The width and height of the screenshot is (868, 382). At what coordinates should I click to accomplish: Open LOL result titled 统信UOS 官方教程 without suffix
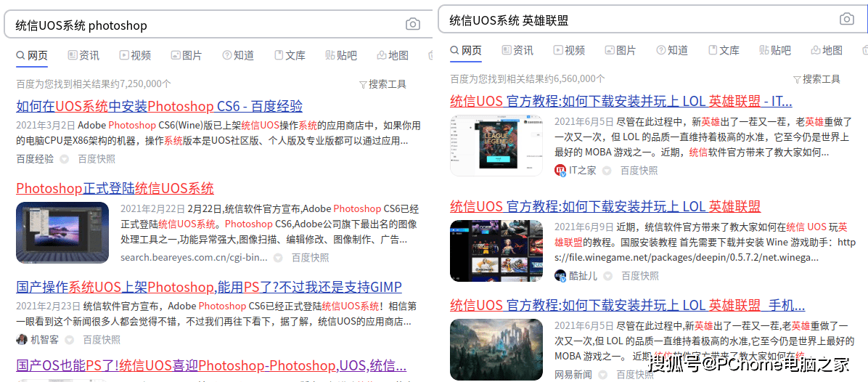pos(605,206)
